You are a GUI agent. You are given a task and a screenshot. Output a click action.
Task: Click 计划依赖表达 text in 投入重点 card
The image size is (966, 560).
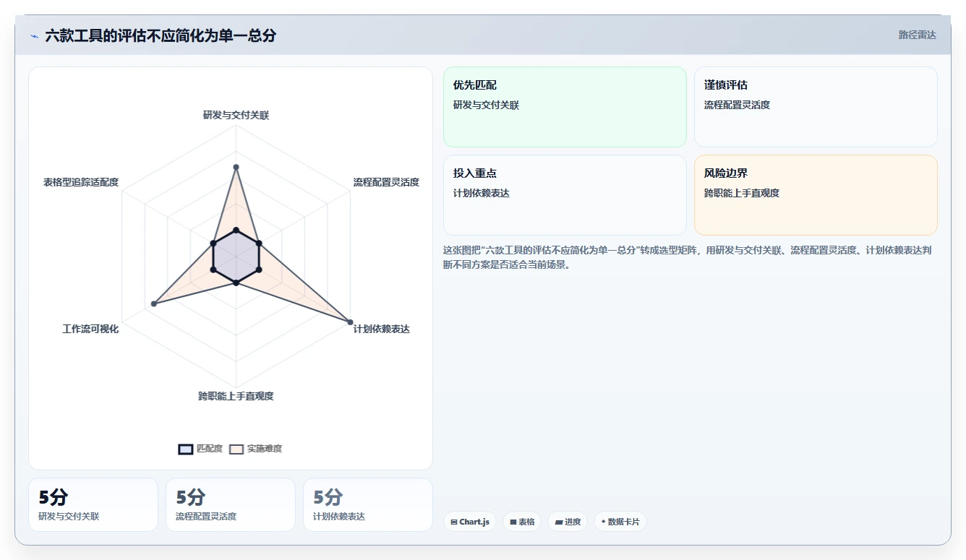point(482,193)
